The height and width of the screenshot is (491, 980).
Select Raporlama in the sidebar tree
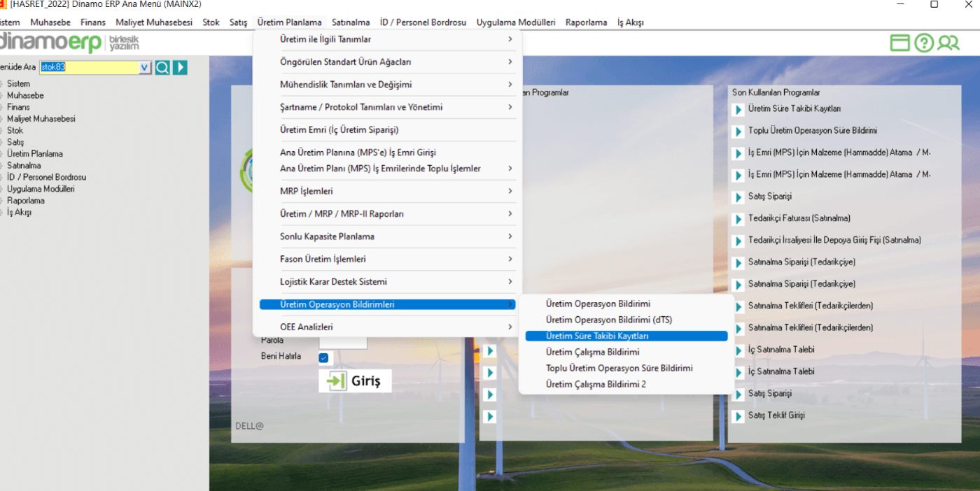click(25, 201)
